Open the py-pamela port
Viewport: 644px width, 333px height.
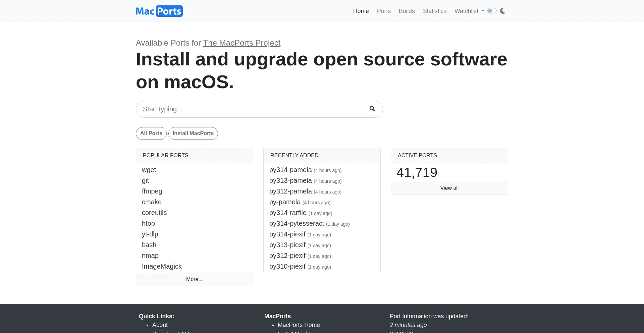pyautogui.click(x=285, y=202)
